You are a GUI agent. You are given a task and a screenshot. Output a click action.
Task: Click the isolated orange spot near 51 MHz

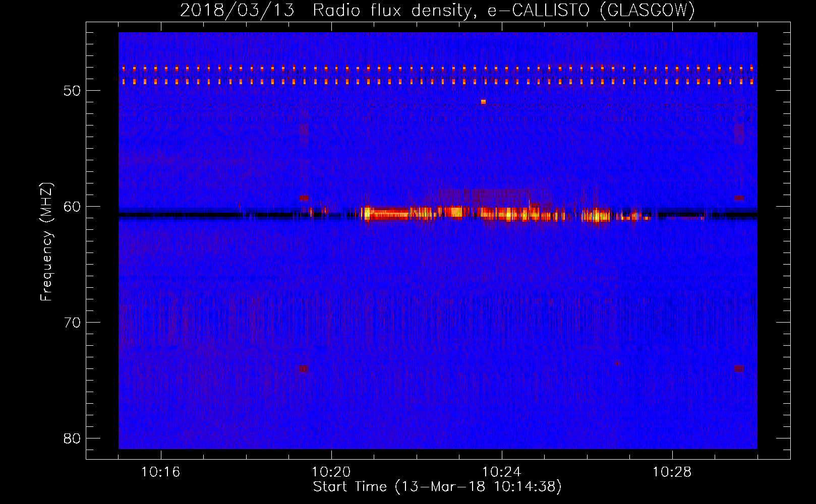point(483,102)
